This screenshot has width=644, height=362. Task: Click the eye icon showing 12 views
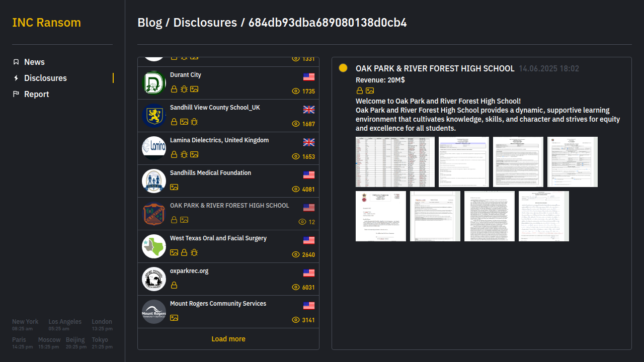pyautogui.click(x=302, y=222)
